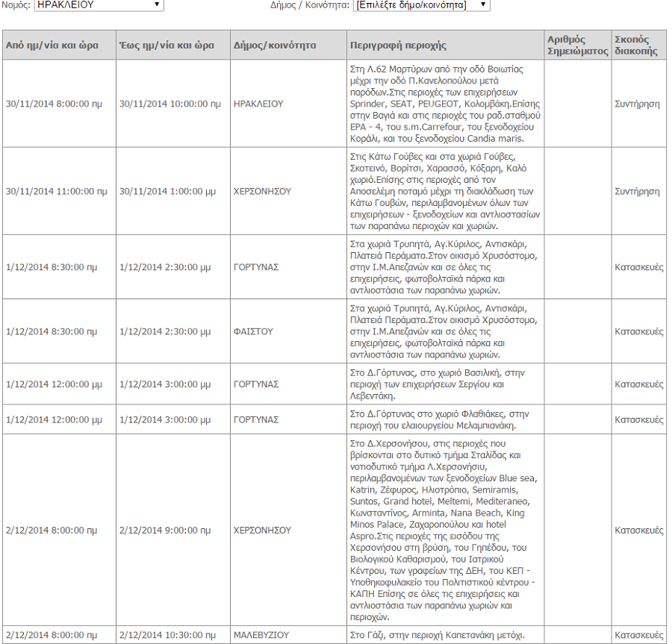Click Συντήρηση in the ΗΡΑΚΛΕΙΟΥ row
This screenshot has height=644, width=672.
pos(637,104)
